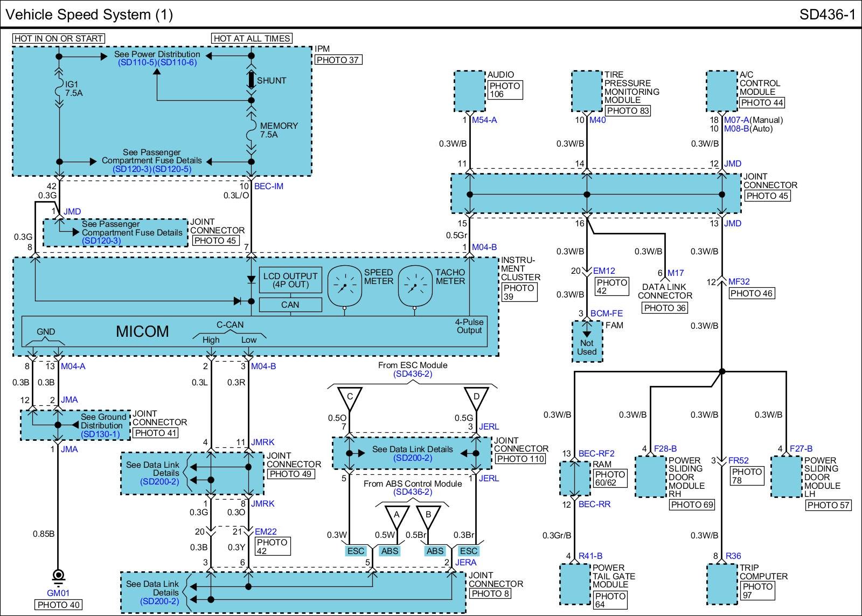Click the RAM connector box
This screenshot has height=616, width=862.
[x=575, y=479]
